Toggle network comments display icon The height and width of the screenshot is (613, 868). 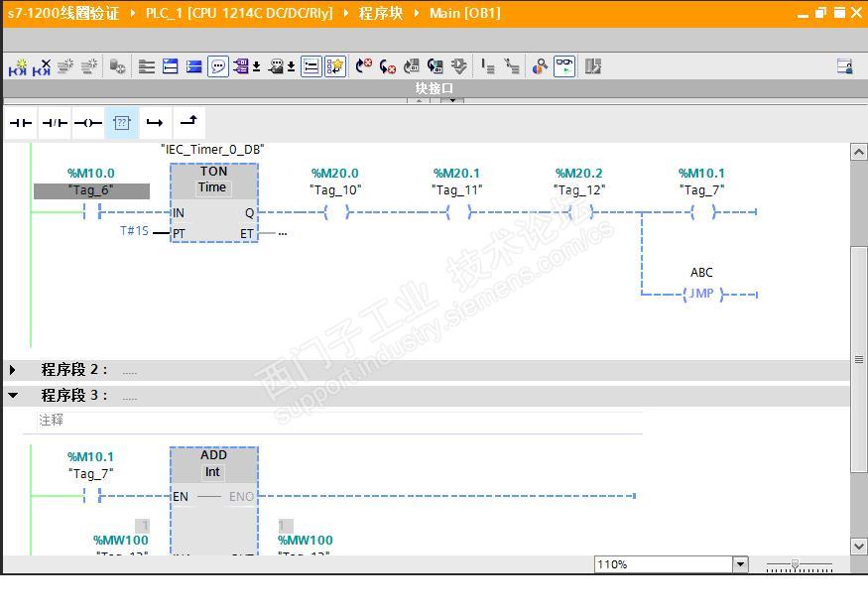click(311, 67)
